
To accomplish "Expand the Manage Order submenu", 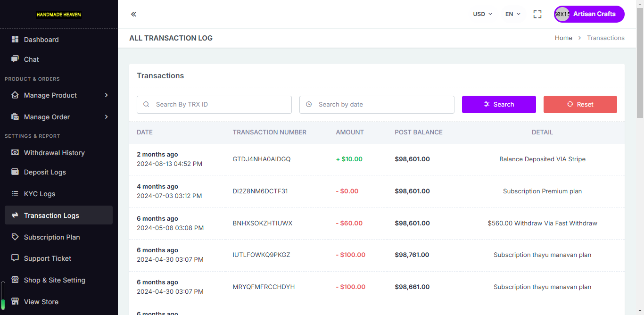I will (58, 117).
